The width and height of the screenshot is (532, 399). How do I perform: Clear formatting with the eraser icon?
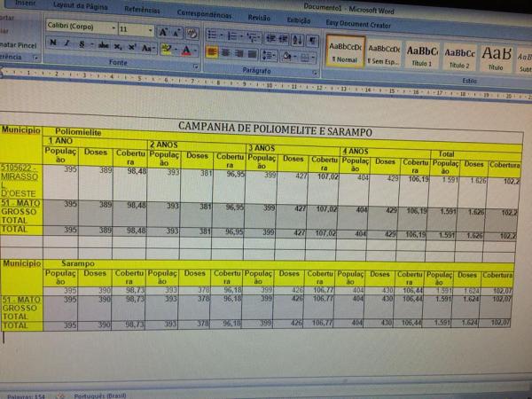pyautogui.click(x=192, y=33)
